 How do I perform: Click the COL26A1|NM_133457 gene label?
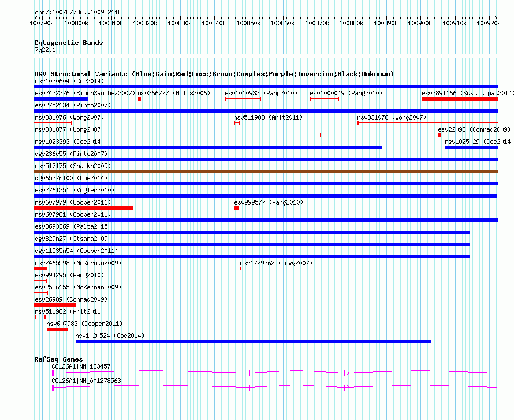pyautogui.click(x=81, y=366)
